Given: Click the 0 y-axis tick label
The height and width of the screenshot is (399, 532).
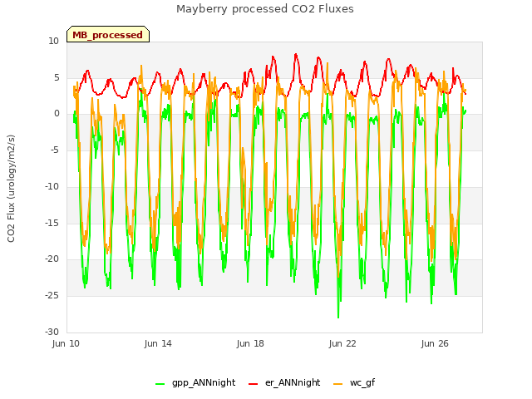Looking at the screenshot, I should (57, 114).
